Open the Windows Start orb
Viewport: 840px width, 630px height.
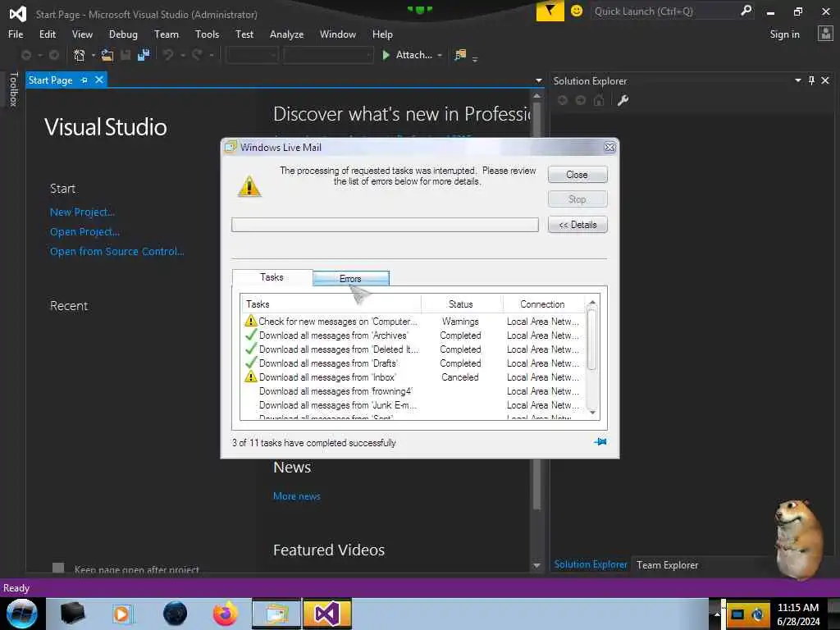point(22,614)
